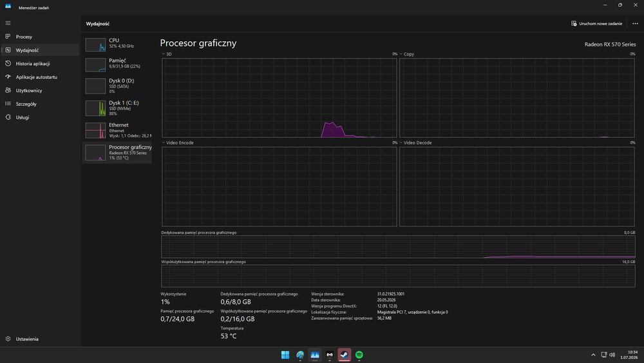Open the Procesy page
Screen dimensions: 644x363
pyautogui.click(x=40, y=37)
